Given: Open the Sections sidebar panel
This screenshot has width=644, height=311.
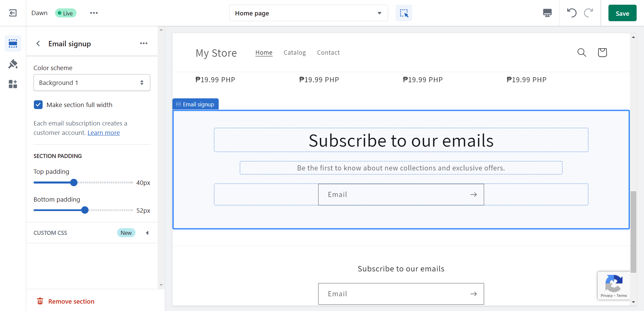Looking at the screenshot, I should 13,43.
